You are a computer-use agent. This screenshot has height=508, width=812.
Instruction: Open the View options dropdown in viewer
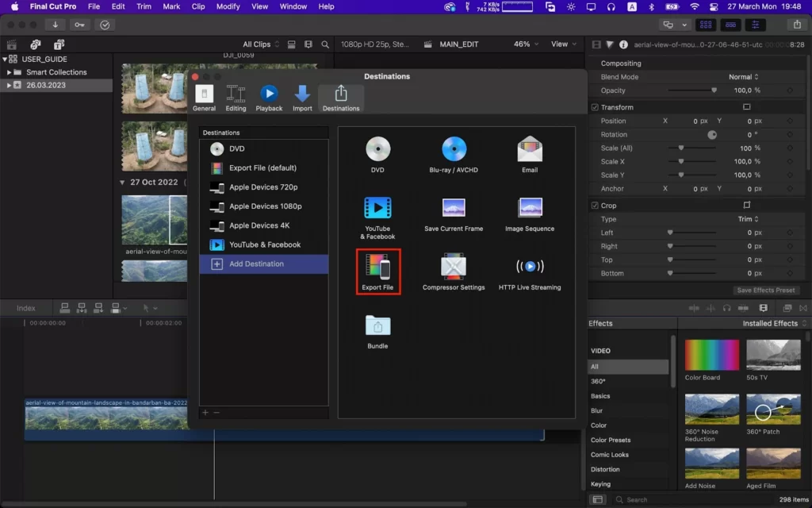pos(564,44)
